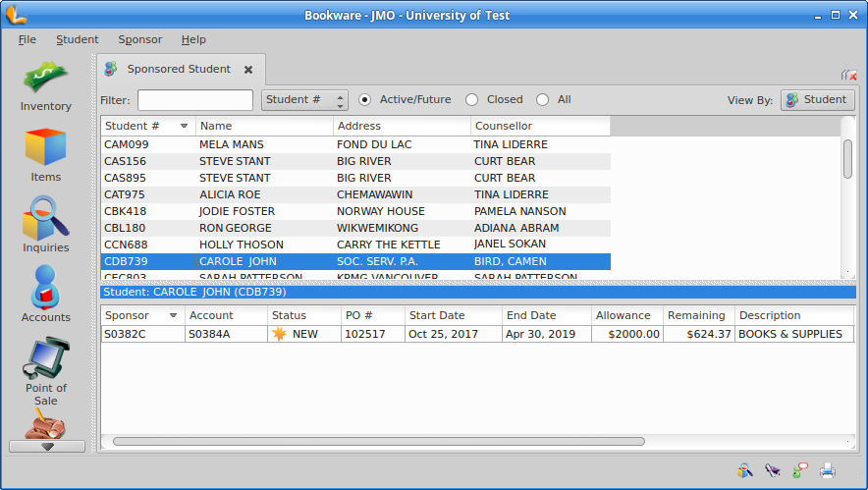This screenshot has height=490, width=868.
Task: Click the Sponsor column sort arrow
Action: pos(174,315)
